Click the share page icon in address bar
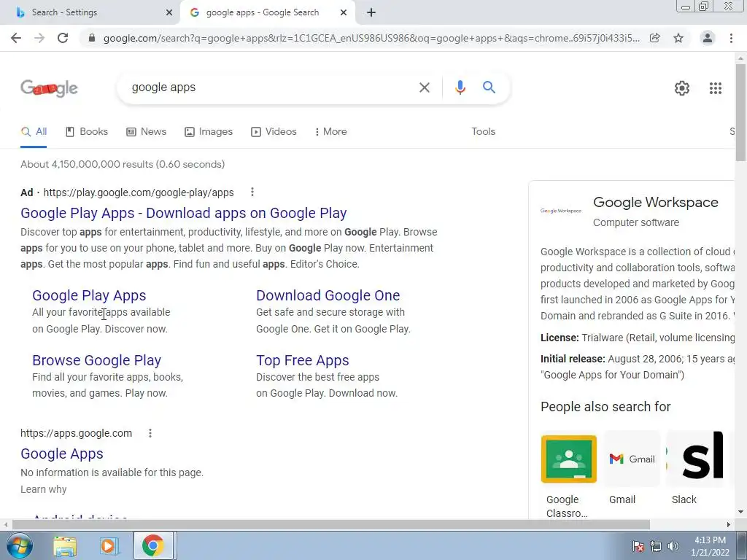Image resolution: width=747 pixels, height=560 pixels. pos(655,38)
